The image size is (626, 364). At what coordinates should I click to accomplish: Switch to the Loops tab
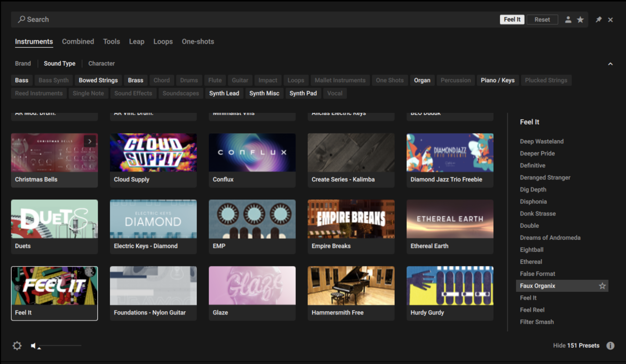pyautogui.click(x=163, y=42)
